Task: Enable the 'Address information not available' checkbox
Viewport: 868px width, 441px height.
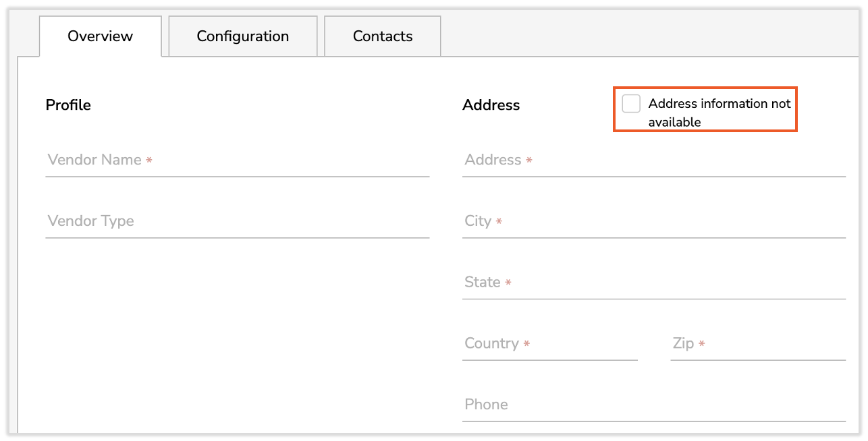Action: tap(632, 103)
